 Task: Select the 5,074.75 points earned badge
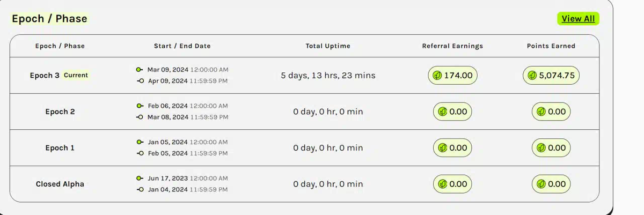[x=551, y=76]
